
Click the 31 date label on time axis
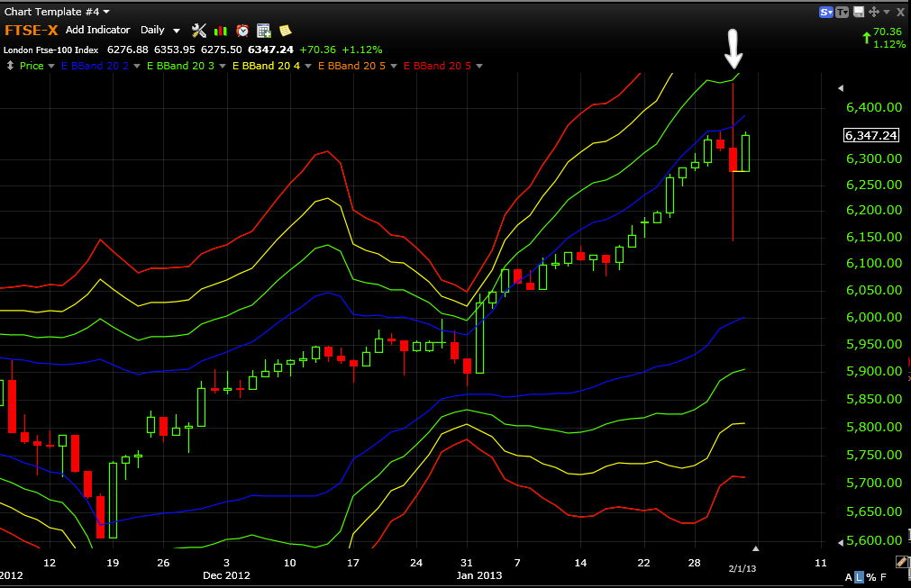(x=467, y=563)
